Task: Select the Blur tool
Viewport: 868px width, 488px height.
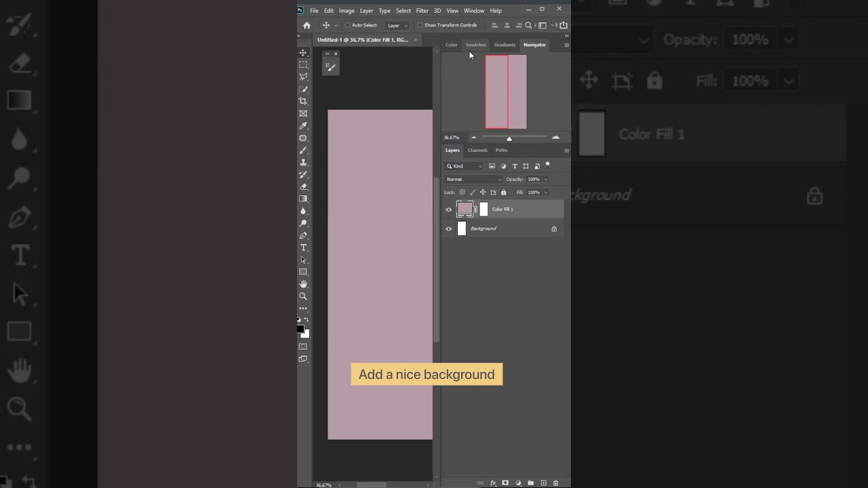Action: [303, 211]
